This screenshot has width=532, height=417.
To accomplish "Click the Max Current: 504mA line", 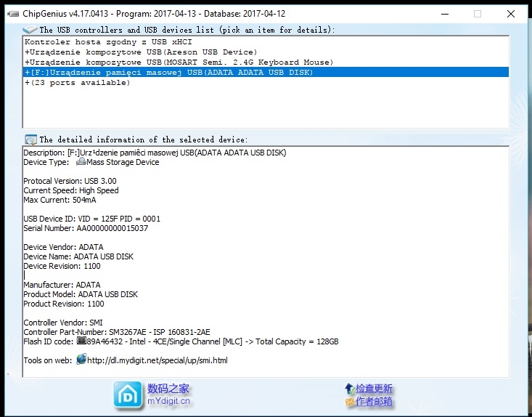I will point(60,200).
